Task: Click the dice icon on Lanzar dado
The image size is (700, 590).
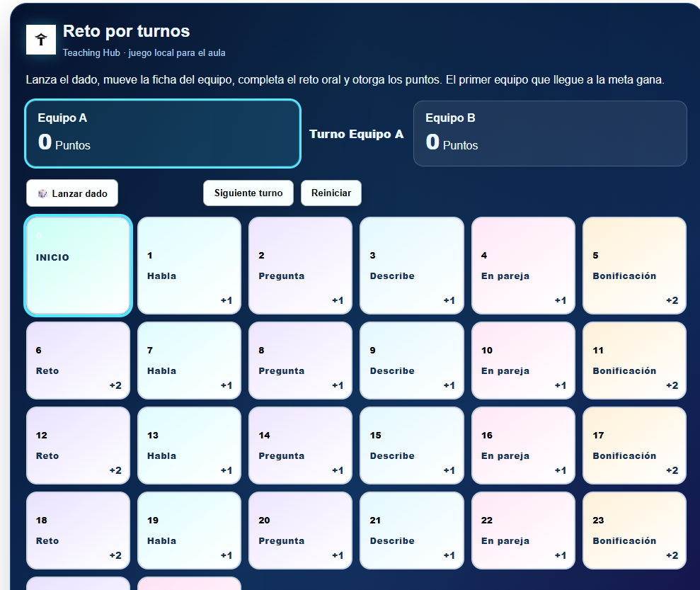Action: pos(42,193)
